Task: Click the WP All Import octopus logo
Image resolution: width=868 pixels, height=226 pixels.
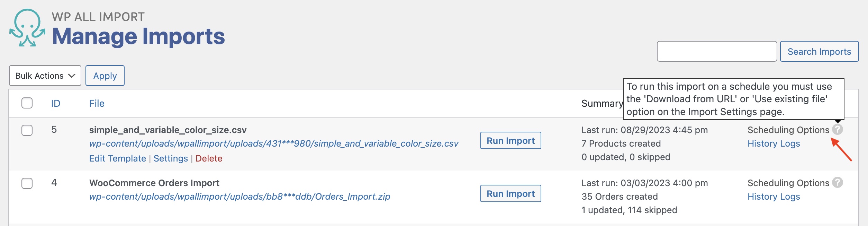Action: [x=27, y=28]
